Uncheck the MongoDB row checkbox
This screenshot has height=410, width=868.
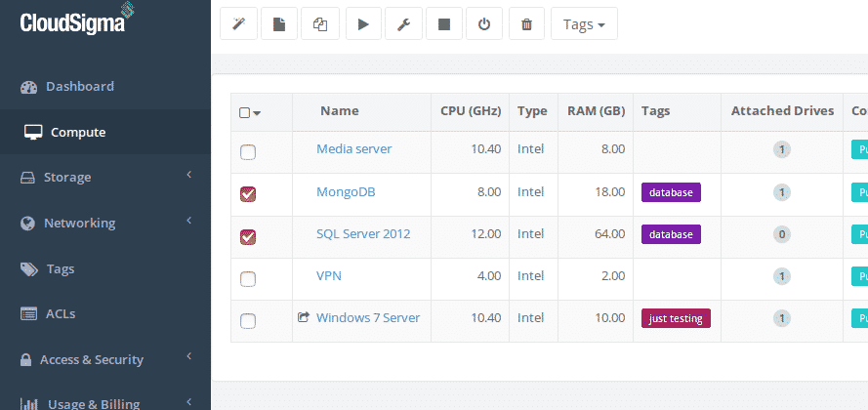coord(248,194)
